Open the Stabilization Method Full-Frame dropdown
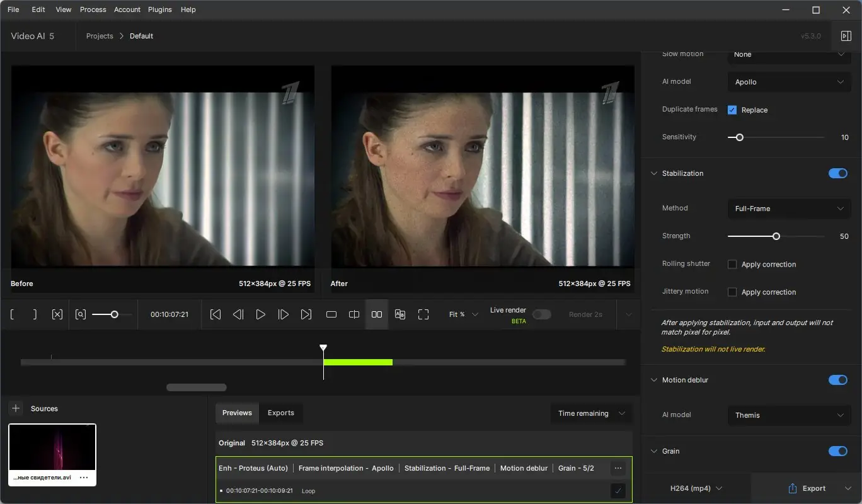Screen dimensions: 862x504 pyautogui.click(x=789, y=209)
